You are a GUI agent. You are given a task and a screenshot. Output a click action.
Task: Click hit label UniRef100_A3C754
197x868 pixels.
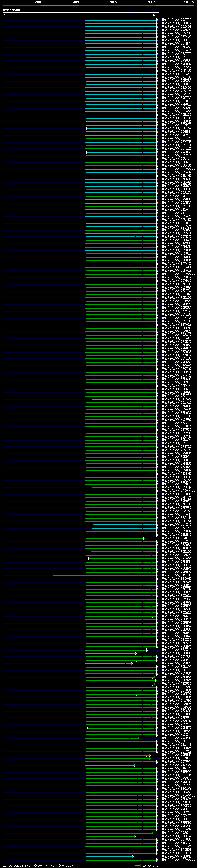pyautogui.click(x=177, y=521)
